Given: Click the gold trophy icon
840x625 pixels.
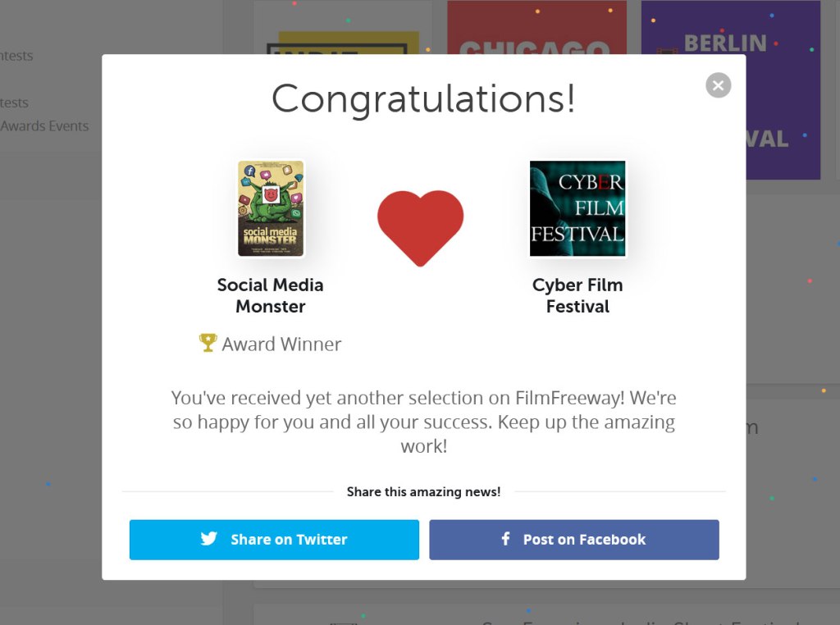Looking at the screenshot, I should point(208,343).
